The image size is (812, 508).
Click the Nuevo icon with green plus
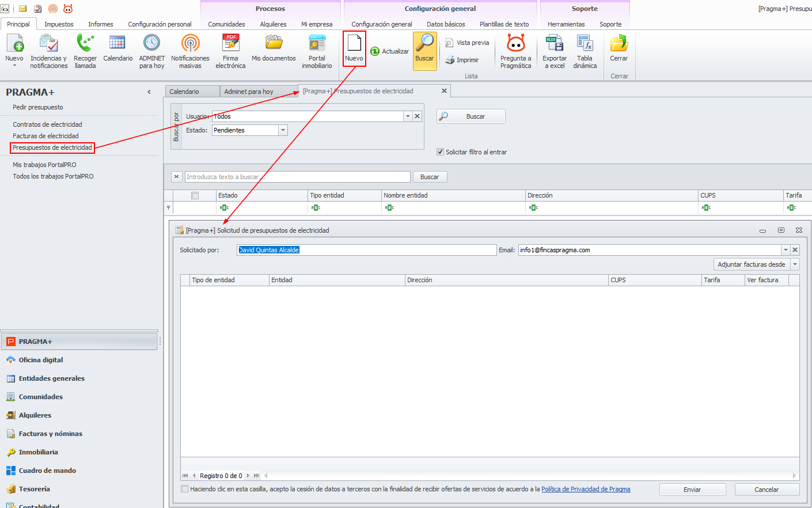(14, 44)
